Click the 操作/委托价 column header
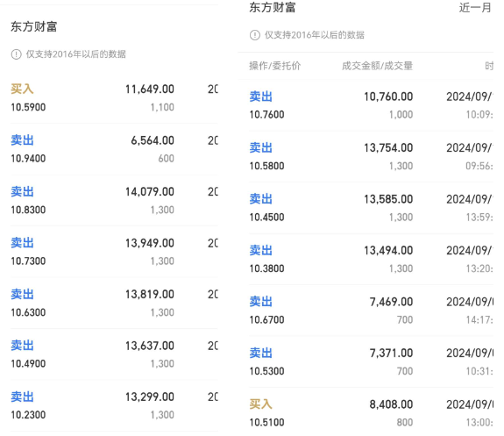 click(x=275, y=66)
